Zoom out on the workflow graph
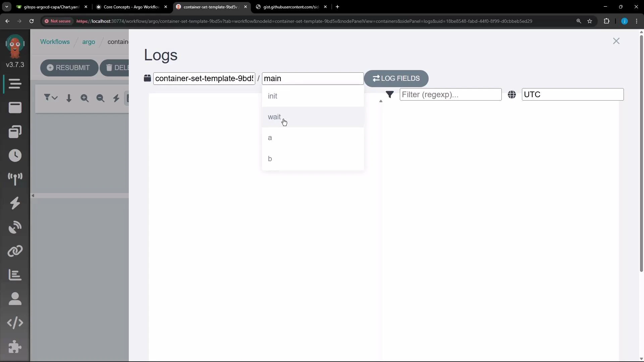The width and height of the screenshot is (644, 362). click(x=100, y=98)
